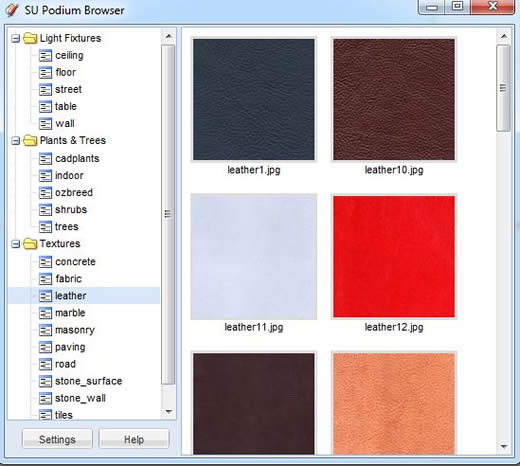Select the street light fixtures icon
Screen dimensions: 520x466
click(x=45, y=89)
